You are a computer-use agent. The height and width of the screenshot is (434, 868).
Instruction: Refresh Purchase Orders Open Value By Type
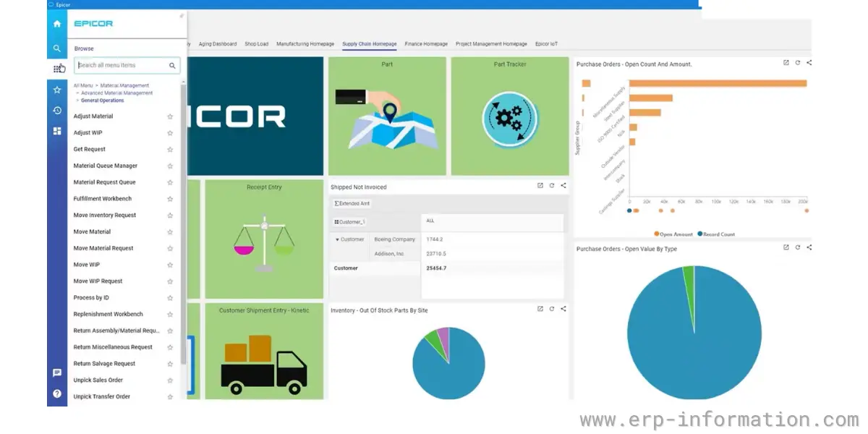pos(798,247)
